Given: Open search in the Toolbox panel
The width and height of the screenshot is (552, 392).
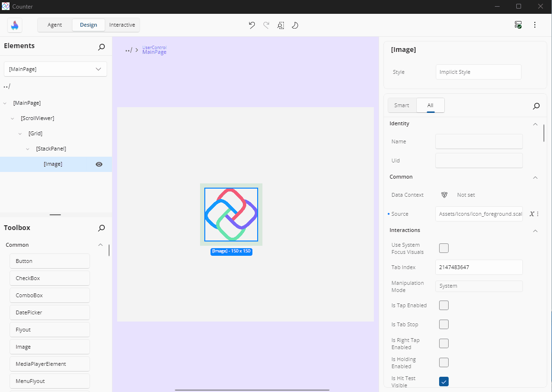Looking at the screenshot, I should pos(101,228).
